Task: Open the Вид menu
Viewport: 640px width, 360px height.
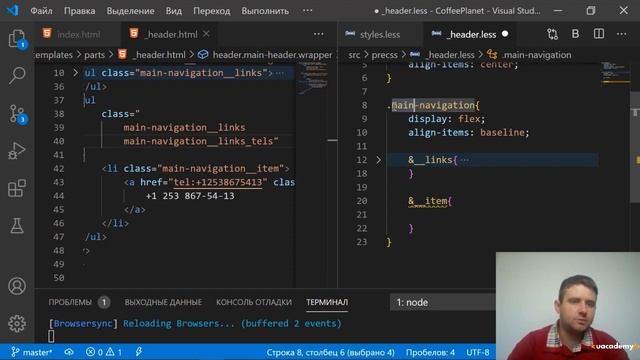Action: click(x=173, y=11)
